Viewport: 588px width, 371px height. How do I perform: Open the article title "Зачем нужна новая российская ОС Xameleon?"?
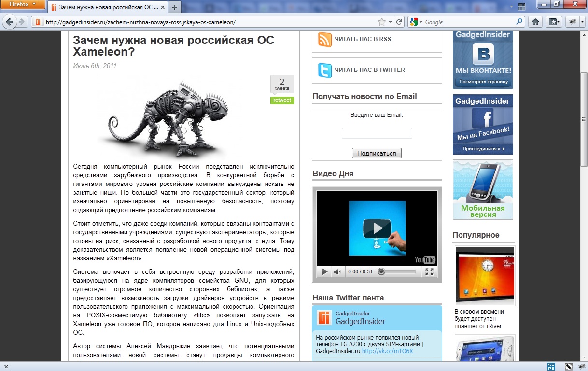click(173, 46)
